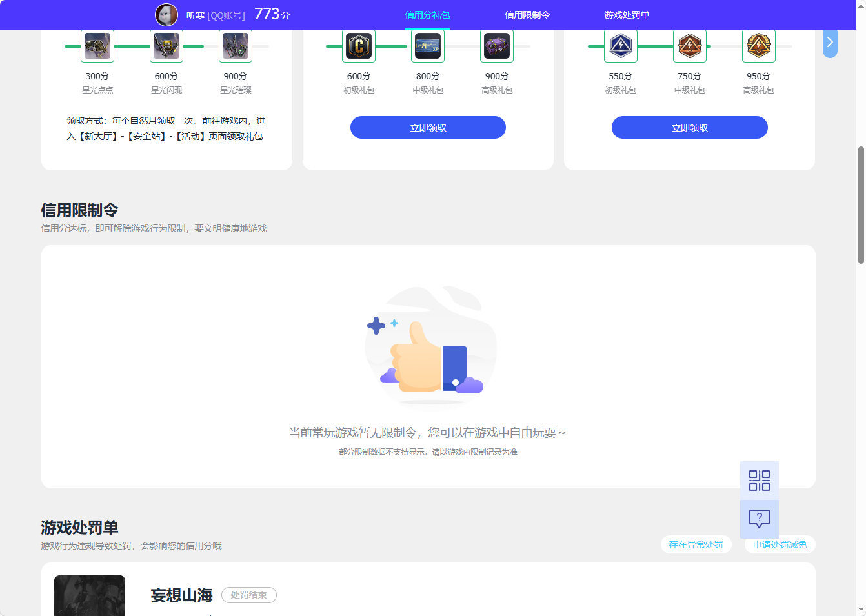Show next gift cards with right arrow
The width and height of the screenshot is (866, 616).
coord(831,43)
